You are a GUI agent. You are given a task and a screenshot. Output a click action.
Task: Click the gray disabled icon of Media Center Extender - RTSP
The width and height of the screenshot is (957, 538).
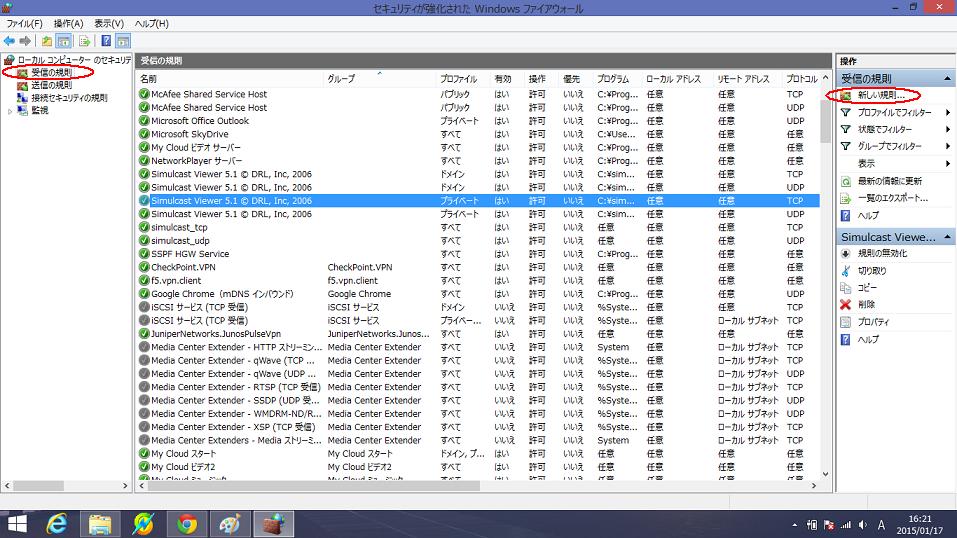pos(144,387)
